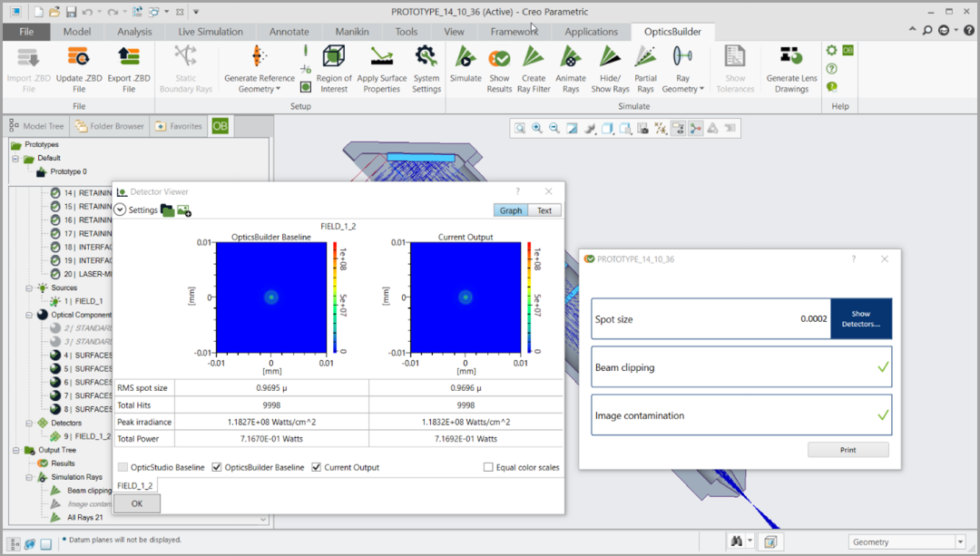Screen dimensions: 980x556
Task: Click the Show Detectors button
Action: point(861,319)
